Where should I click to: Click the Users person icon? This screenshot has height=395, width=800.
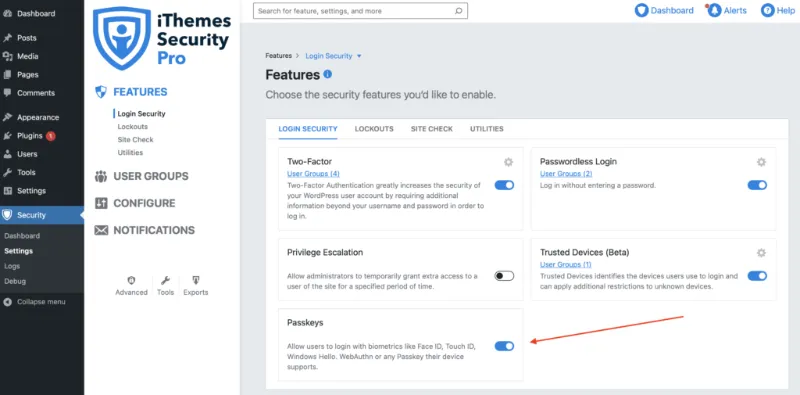coord(7,154)
